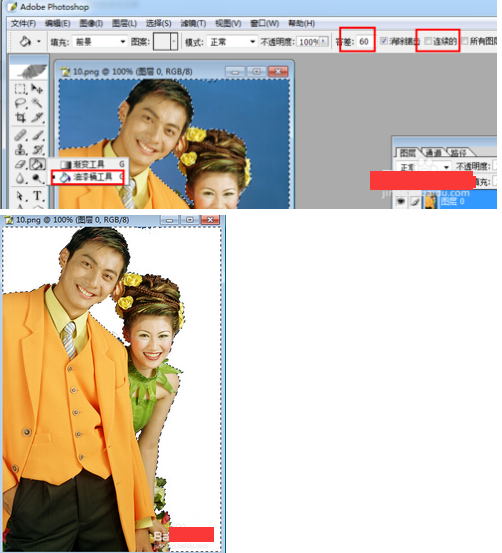Click the Layers panel 不透明度 field
This screenshot has height=553, width=502.
click(495, 166)
